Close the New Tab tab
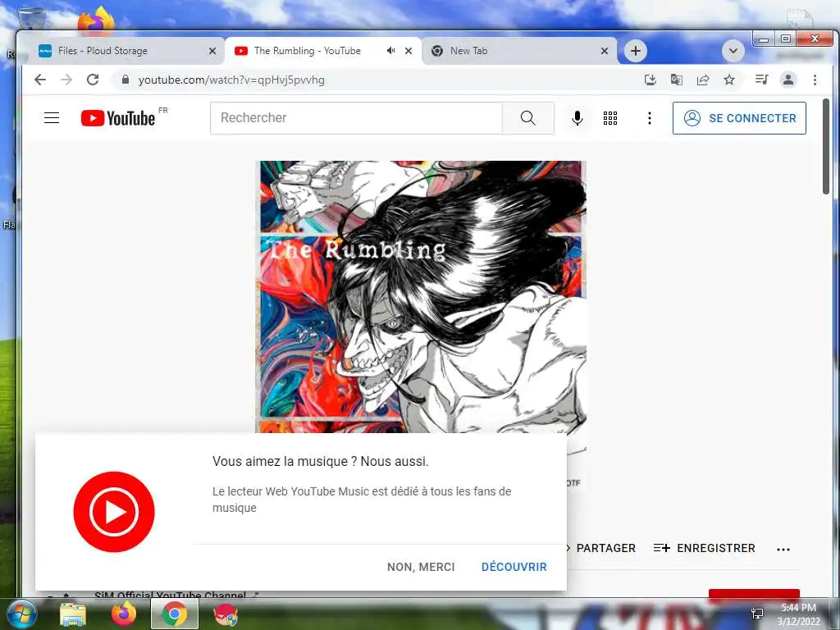840x630 pixels. (605, 51)
